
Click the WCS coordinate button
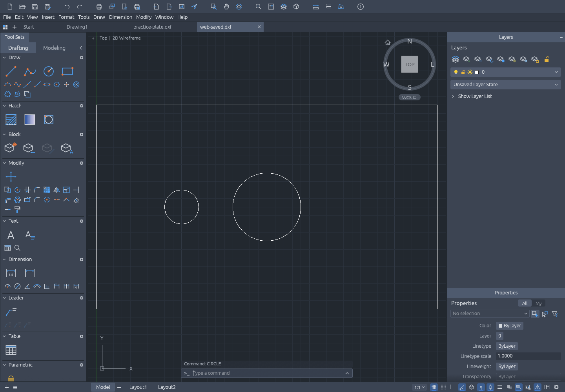[410, 98]
